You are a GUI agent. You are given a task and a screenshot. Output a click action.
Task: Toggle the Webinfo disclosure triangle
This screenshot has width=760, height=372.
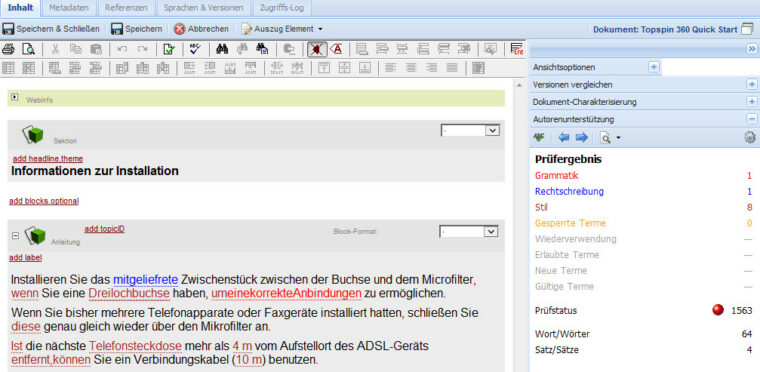(x=15, y=97)
